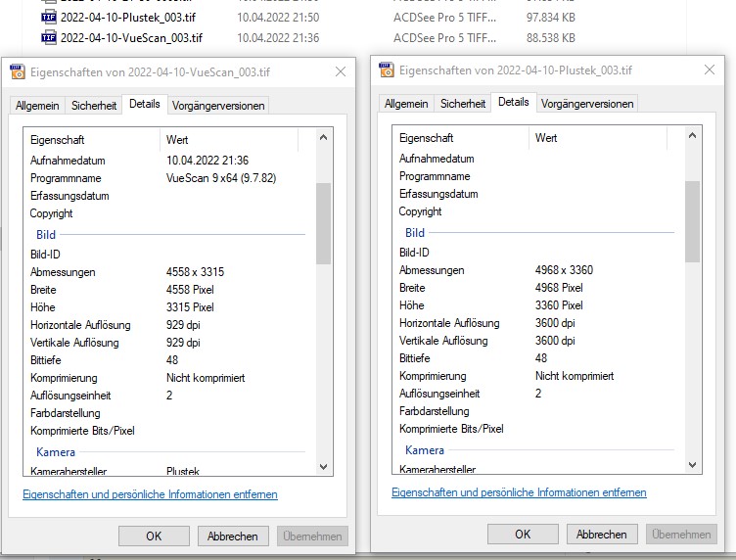Select Details tab in Plustek properties
736x560 pixels.
pos(514,102)
